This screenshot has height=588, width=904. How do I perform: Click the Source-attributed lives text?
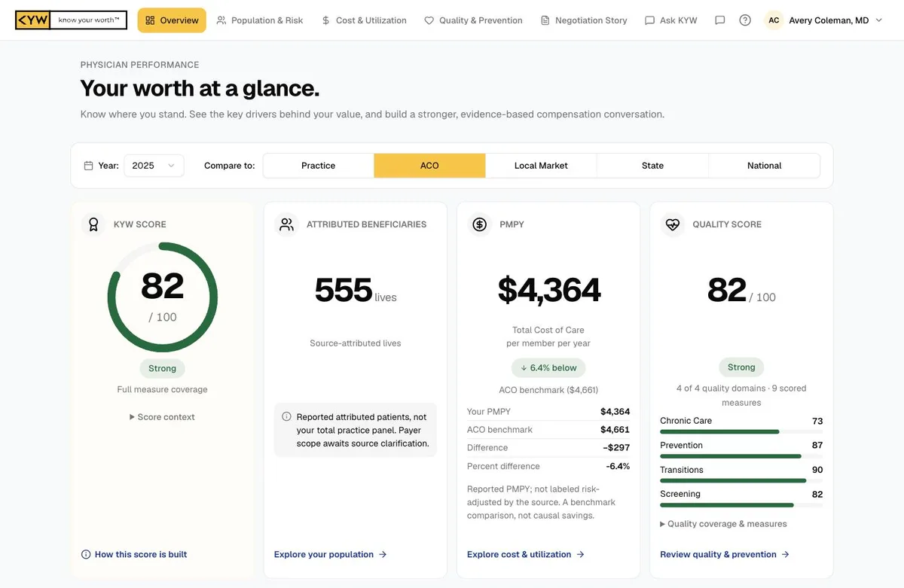pos(356,343)
